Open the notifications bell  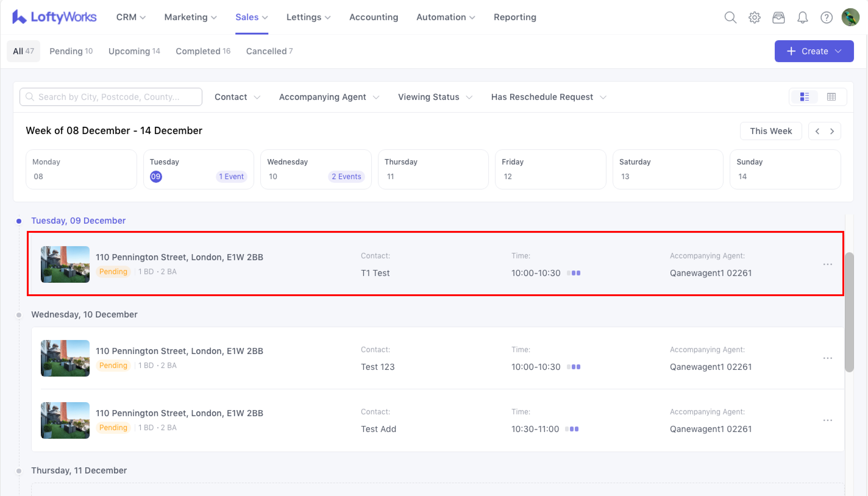click(802, 17)
